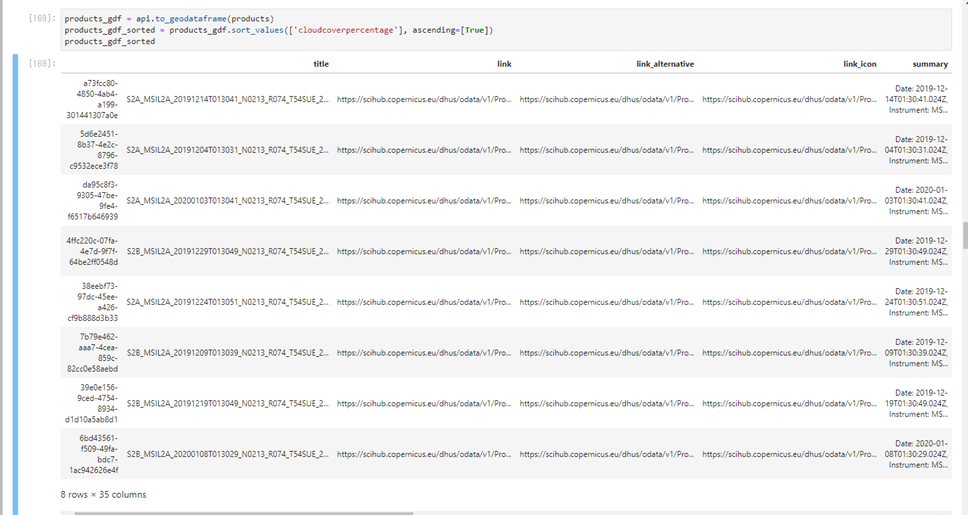Click the 'link_icon' column header
The height and width of the screenshot is (515, 968).
(x=859, y=64)
